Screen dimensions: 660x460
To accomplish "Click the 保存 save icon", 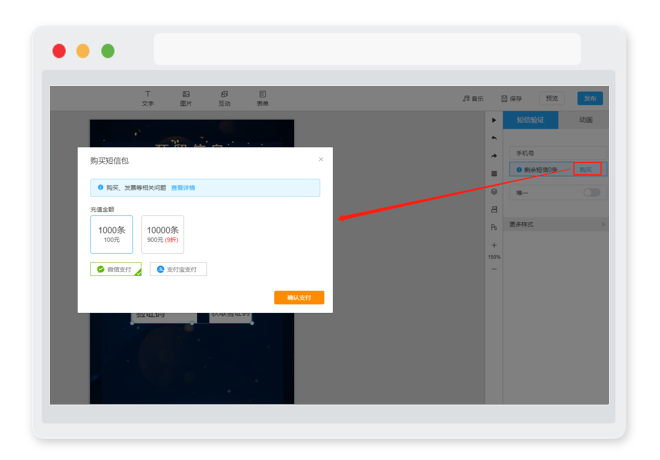I will pyautogui.click(x=504, y=98).
